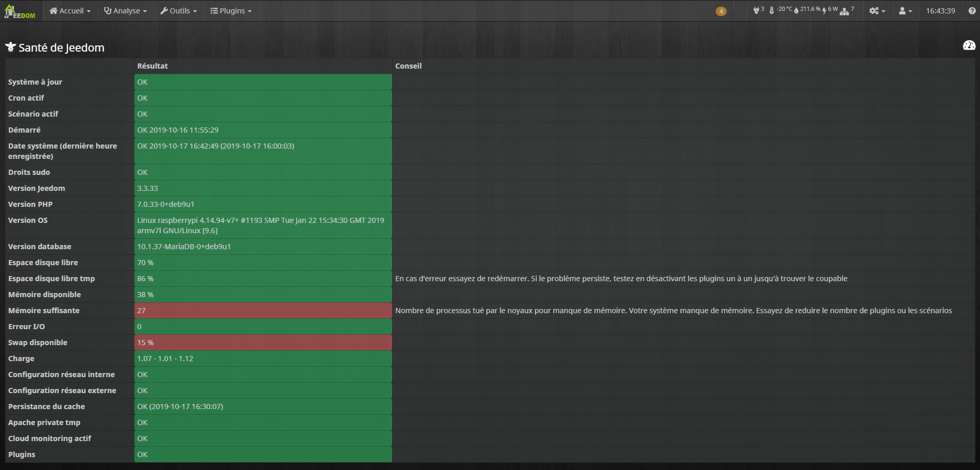This screenshot has height=470, width=980.
Task: Click the Santé de Jeedom page title
Action: click(61, 47)
